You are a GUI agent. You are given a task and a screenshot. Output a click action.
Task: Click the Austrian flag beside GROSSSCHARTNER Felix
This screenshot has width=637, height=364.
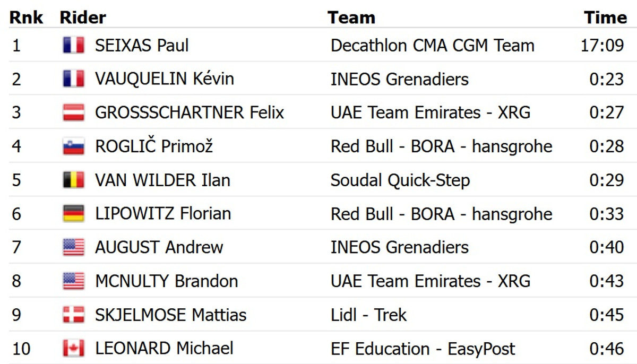tap(73, 112)
